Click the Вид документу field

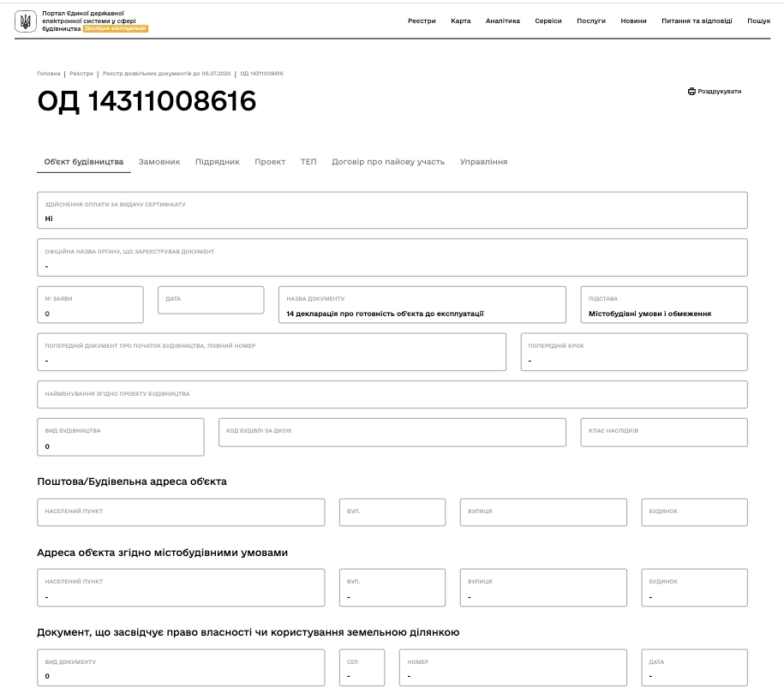(x=181, y=667)
